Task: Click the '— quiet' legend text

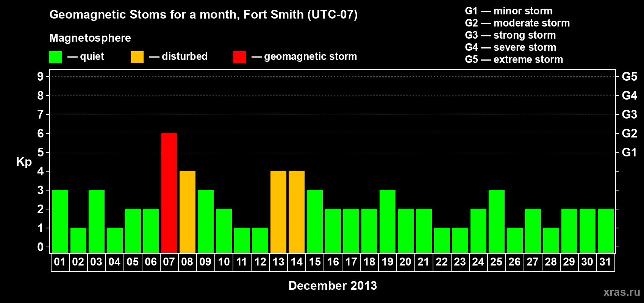Action: click(x=86, y=56)
